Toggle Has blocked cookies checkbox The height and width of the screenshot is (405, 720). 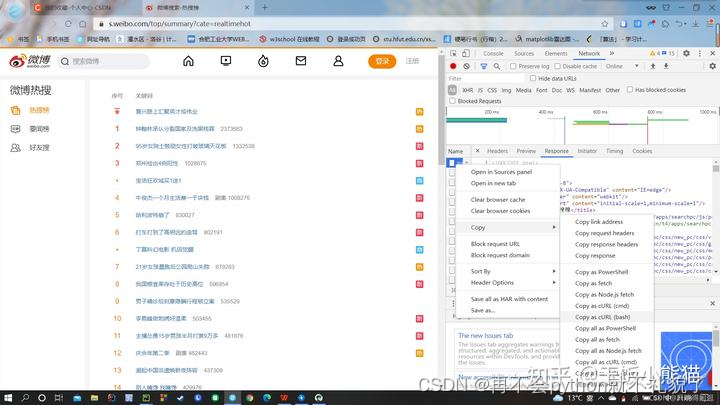pyautogui.click(x=630, y=90)
